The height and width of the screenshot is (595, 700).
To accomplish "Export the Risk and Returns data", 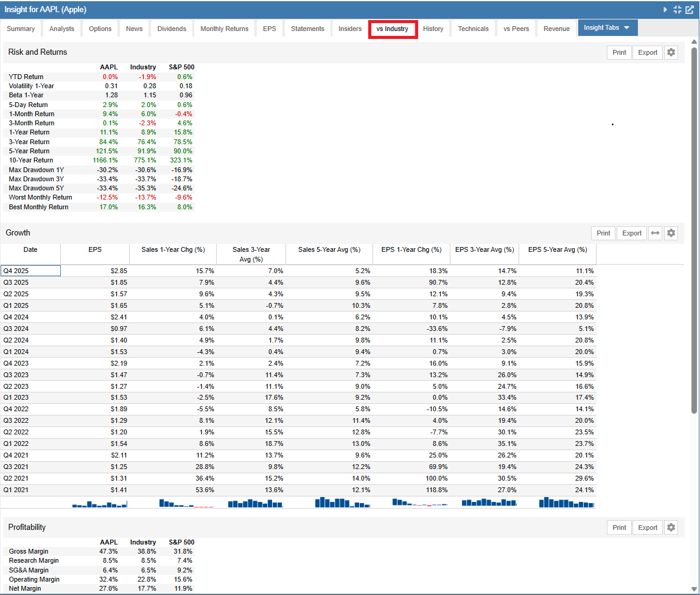I will [647, 52].
